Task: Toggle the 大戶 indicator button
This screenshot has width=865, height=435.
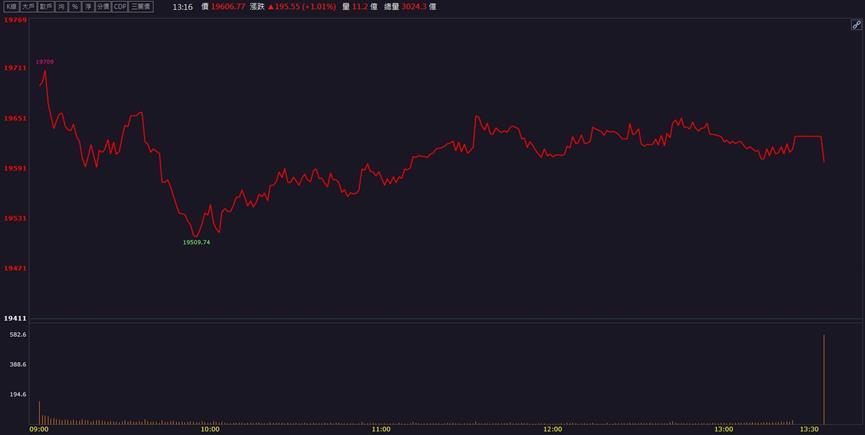Action: point(29,7)
